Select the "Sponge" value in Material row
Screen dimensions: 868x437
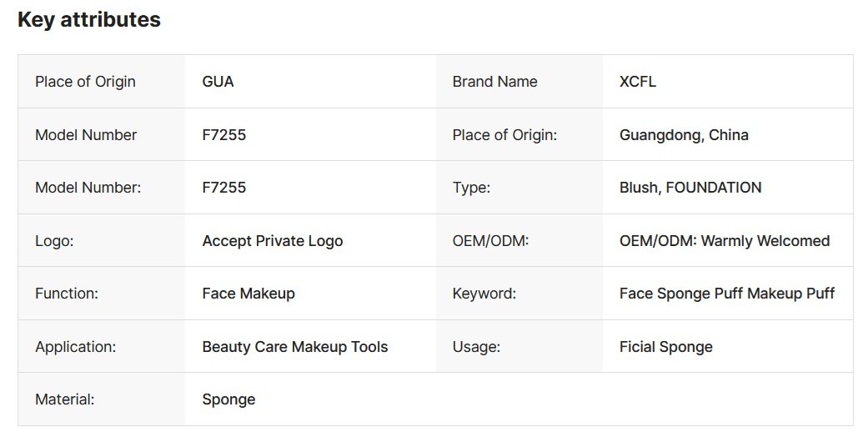pos(228,399)
